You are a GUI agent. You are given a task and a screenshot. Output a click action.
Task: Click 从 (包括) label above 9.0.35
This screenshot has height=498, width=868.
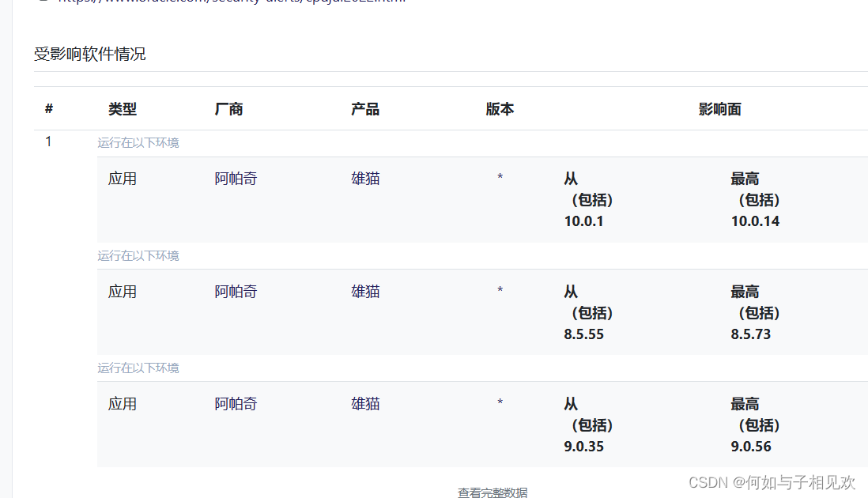(x=588, y=414)
